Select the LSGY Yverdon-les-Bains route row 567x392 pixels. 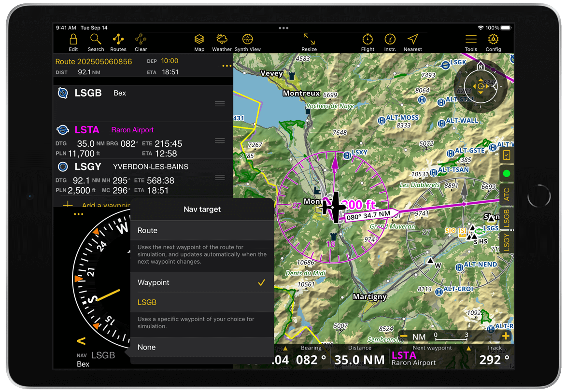coord(143,177)
